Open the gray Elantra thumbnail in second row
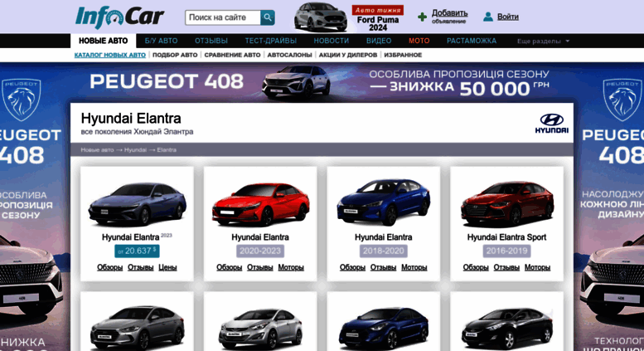Image resolution: width=644 pixels, height=351 pixels. [x=138, y=328]
